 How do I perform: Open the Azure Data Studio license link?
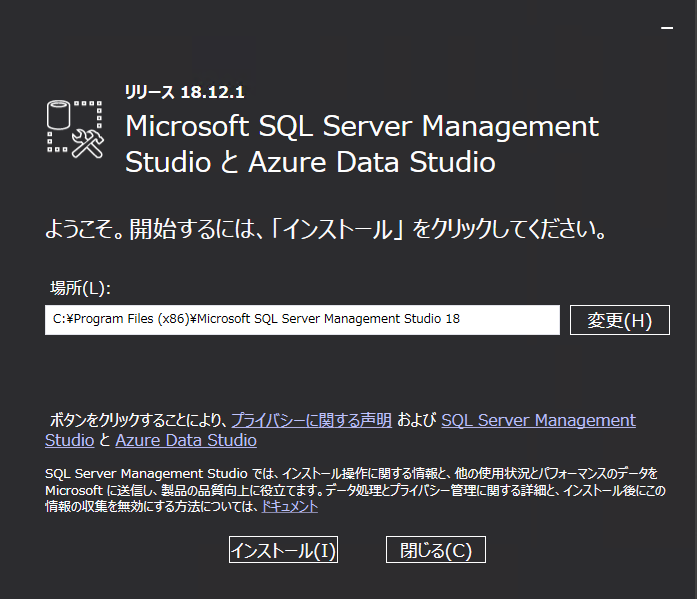click(x=186, y=440)
